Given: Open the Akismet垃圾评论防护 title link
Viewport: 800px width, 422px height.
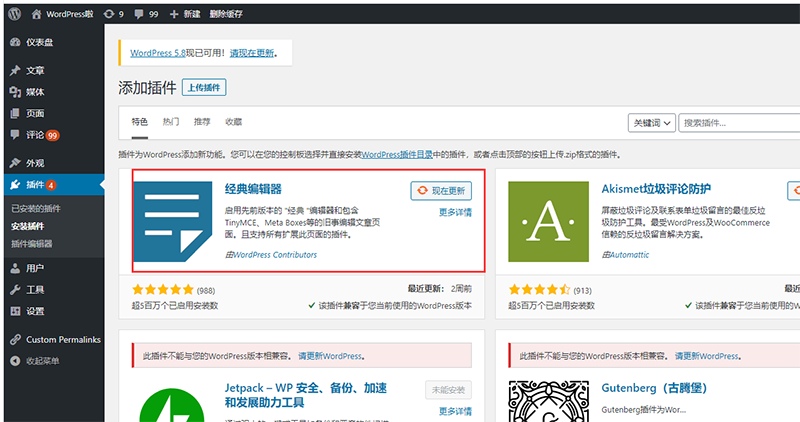Looking at the screenshot, I should [656, 189].
